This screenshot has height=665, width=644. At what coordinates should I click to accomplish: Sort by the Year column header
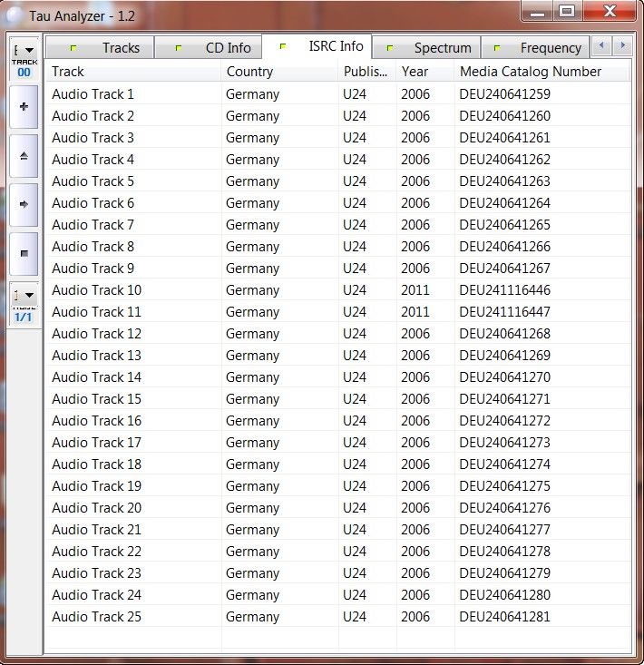pyautogui.click(x=424, y=72)
